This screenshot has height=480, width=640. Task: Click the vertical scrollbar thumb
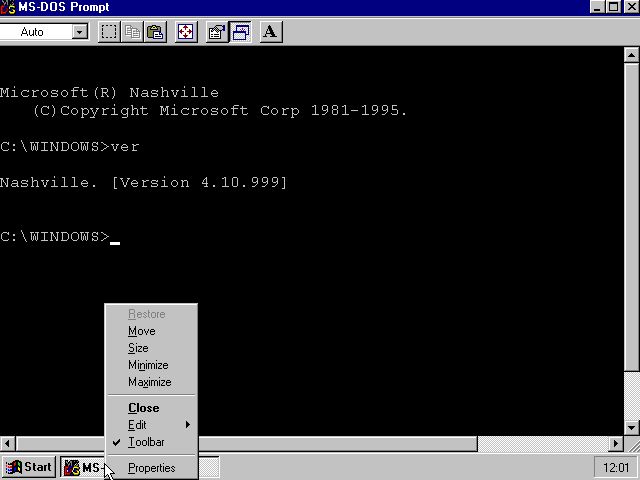pos(631,217)
